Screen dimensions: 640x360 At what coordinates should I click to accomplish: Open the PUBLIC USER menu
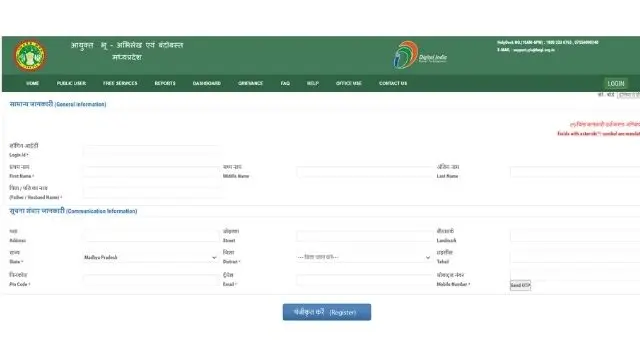71,83
